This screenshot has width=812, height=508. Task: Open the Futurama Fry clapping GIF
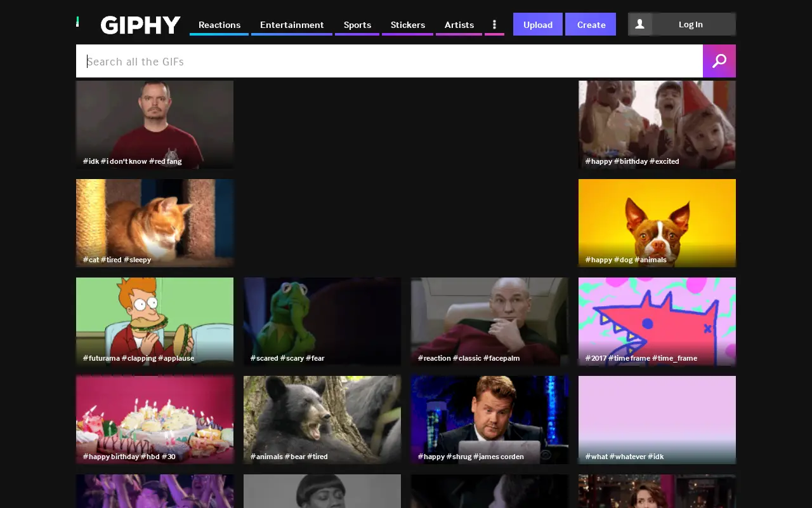pyautogui.click(x=155, y=321)
